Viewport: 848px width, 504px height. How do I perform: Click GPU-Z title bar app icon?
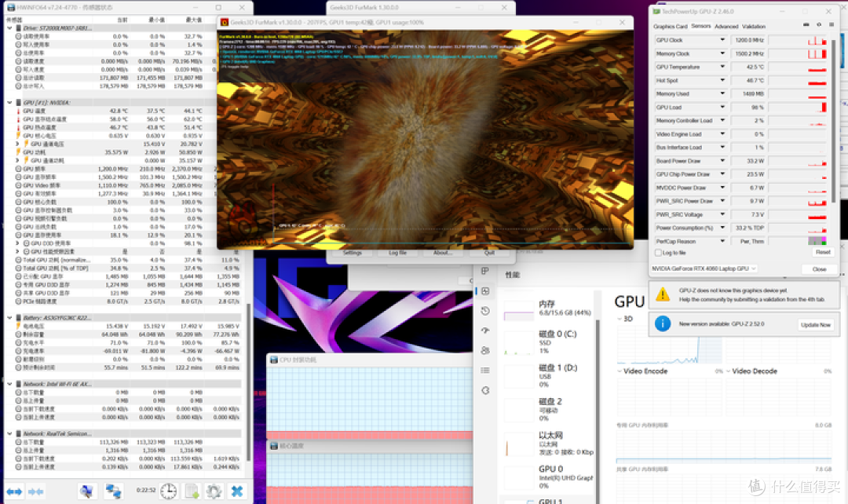click(656, 11)
